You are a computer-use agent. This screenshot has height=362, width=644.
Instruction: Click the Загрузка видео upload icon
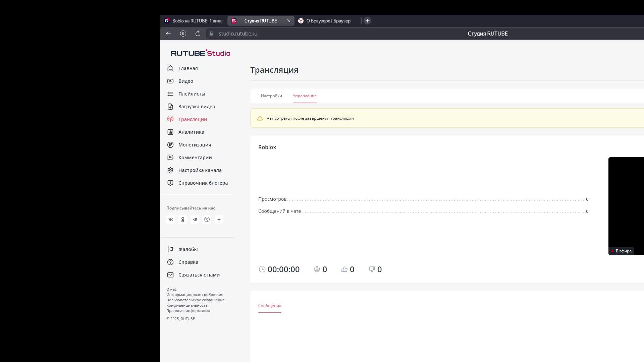(170, 107)
